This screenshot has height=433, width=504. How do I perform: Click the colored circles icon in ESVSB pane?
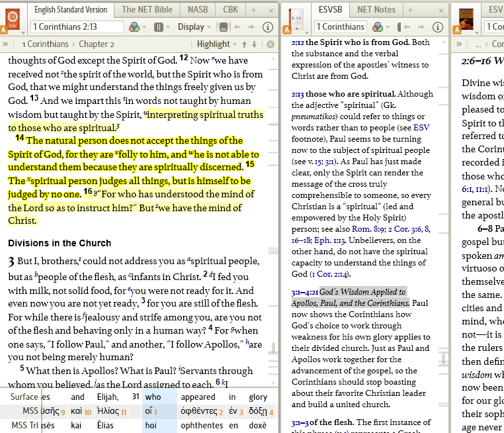[x=378, y=27]
